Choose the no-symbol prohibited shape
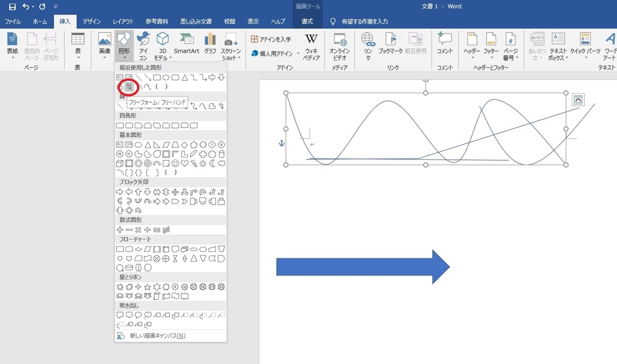Image resolution: width=617 pixels, height=364 pixels. [148, 163]
